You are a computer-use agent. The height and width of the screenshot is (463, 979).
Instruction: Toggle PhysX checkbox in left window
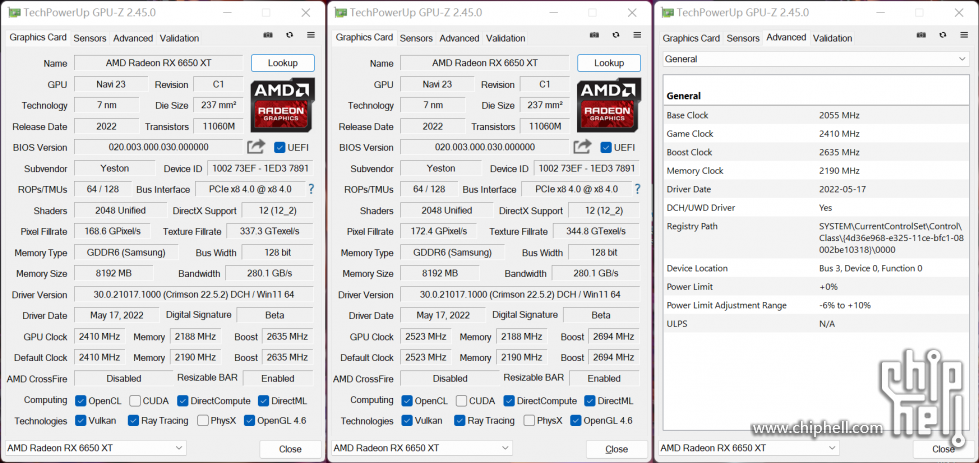[x=203, y=421]
